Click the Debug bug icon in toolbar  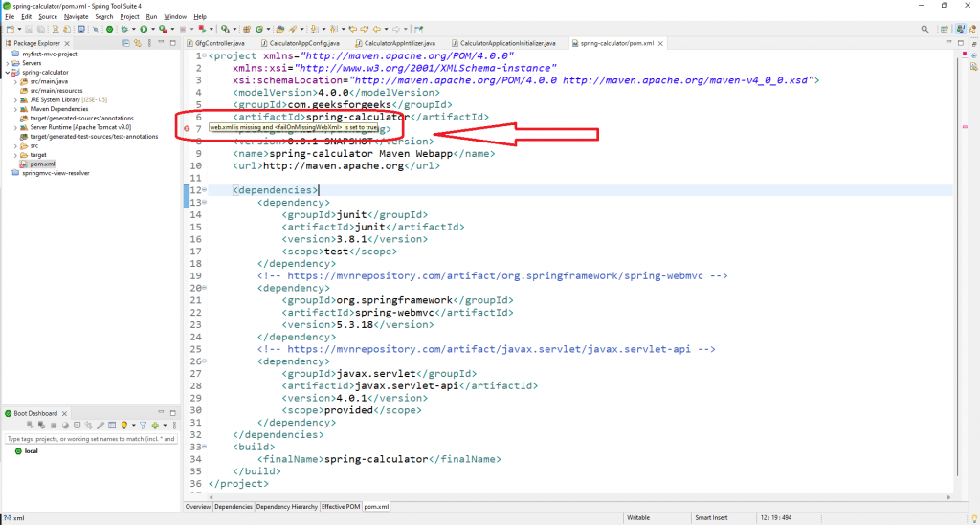(x=124, y=29)
